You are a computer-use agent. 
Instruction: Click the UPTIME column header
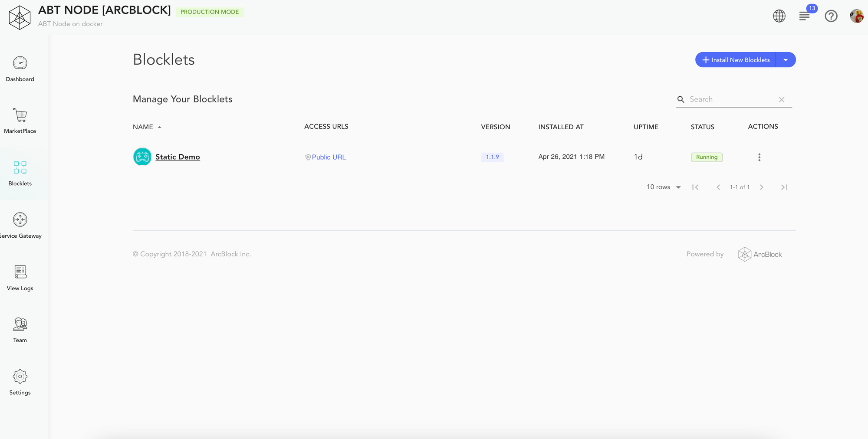(646, 127)
